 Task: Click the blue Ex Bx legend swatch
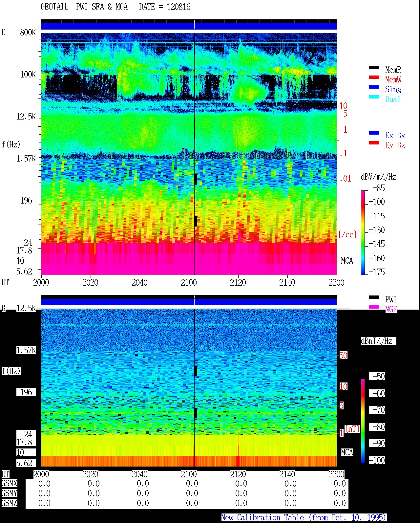[x=374, y=133]
